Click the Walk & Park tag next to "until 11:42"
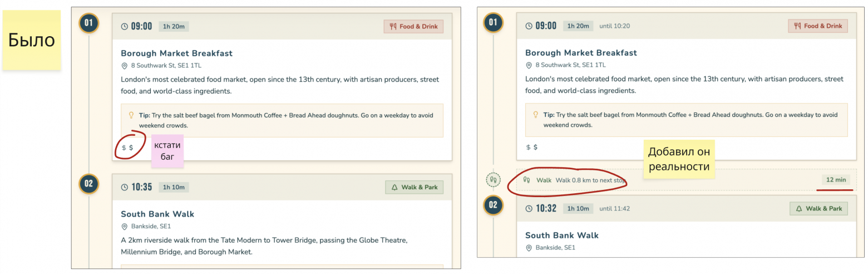The width and height of the screenshot is (868, 274). click(x=818, y=209)
